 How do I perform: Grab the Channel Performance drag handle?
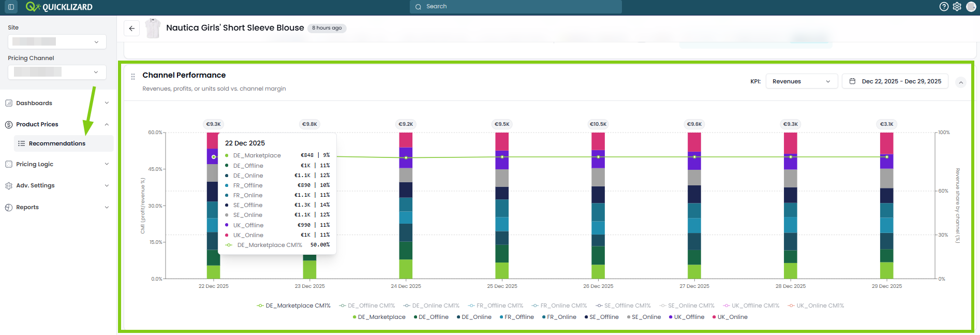pyautogui.click(x=133, y=77)
